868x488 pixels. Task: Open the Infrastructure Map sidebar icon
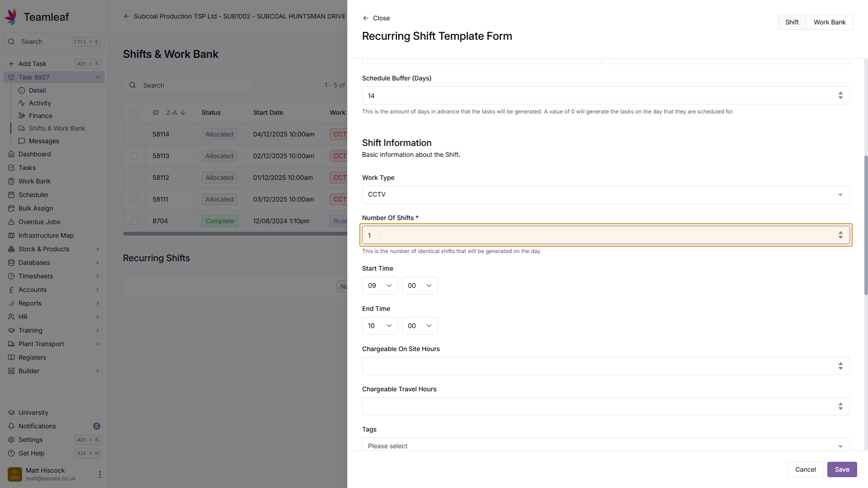(x=11, y=235)
